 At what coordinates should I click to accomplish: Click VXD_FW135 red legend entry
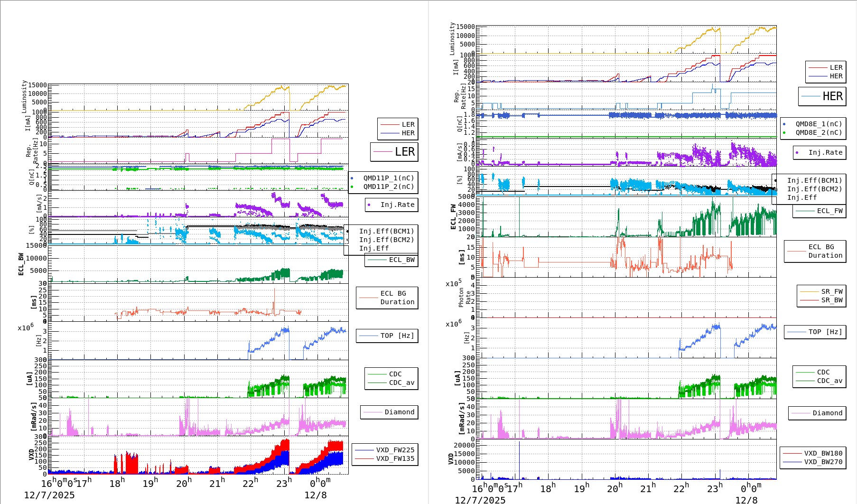pyautogui.click(x=395, y=458)
